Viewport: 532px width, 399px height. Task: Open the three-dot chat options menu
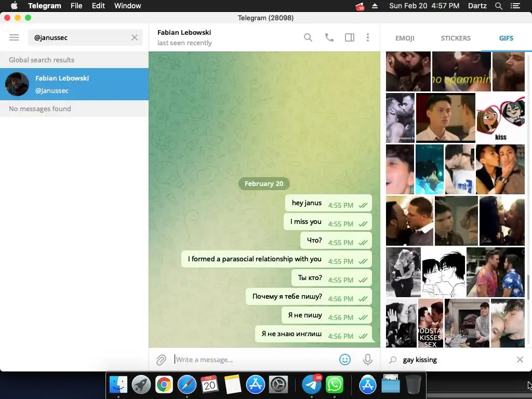tap(368, 37)
